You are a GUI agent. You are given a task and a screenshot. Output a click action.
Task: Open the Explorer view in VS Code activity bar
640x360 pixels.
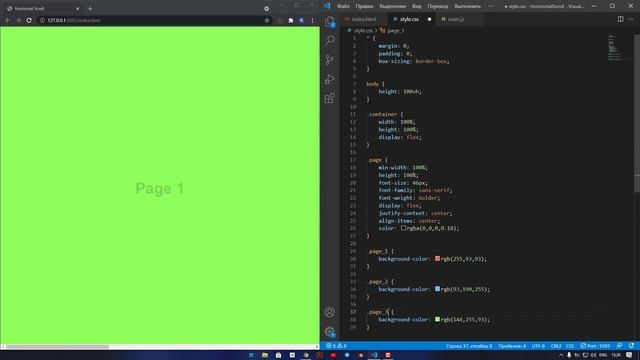(x=330, y=22)
